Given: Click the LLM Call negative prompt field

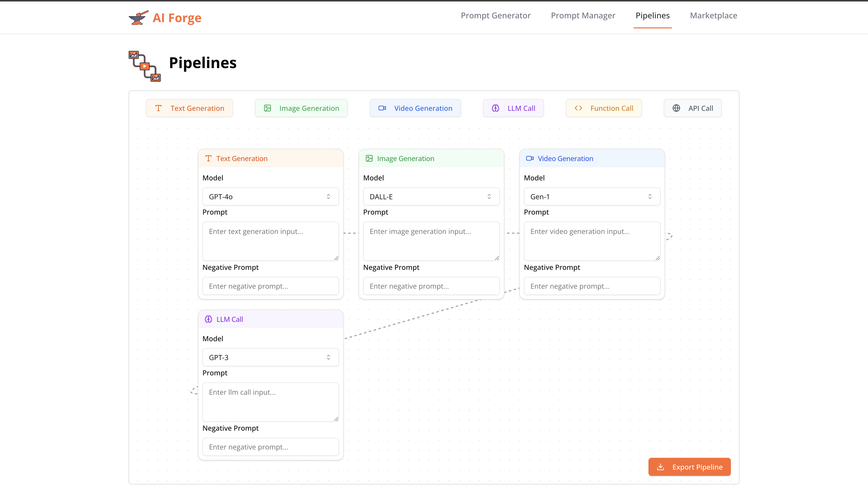Looking at the screenshot, I should point(270,446).
